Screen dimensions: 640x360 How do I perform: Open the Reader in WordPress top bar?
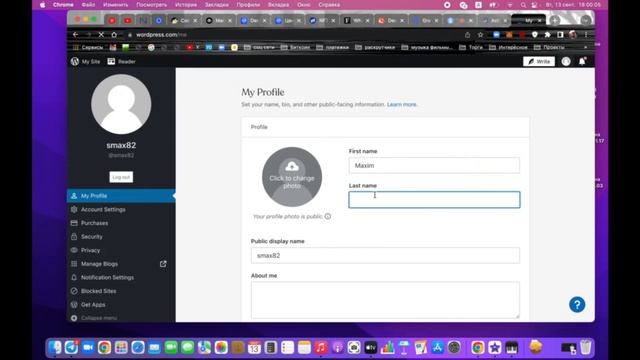(x=122, y=62)
